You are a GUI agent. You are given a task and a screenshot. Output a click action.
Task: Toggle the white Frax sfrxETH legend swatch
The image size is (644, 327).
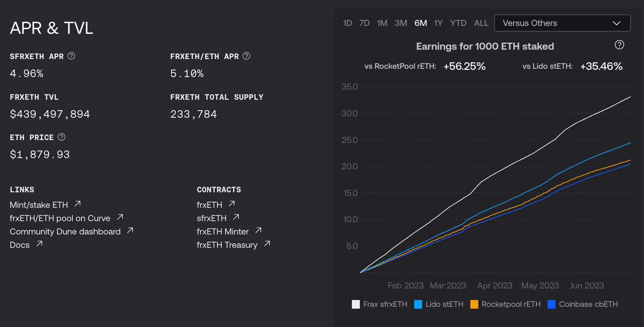pos(356,304)
